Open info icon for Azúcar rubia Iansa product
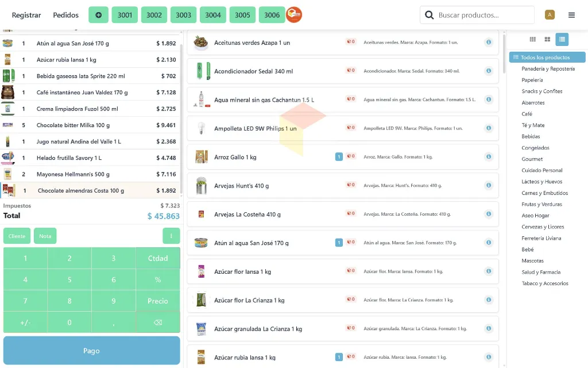 489,356
